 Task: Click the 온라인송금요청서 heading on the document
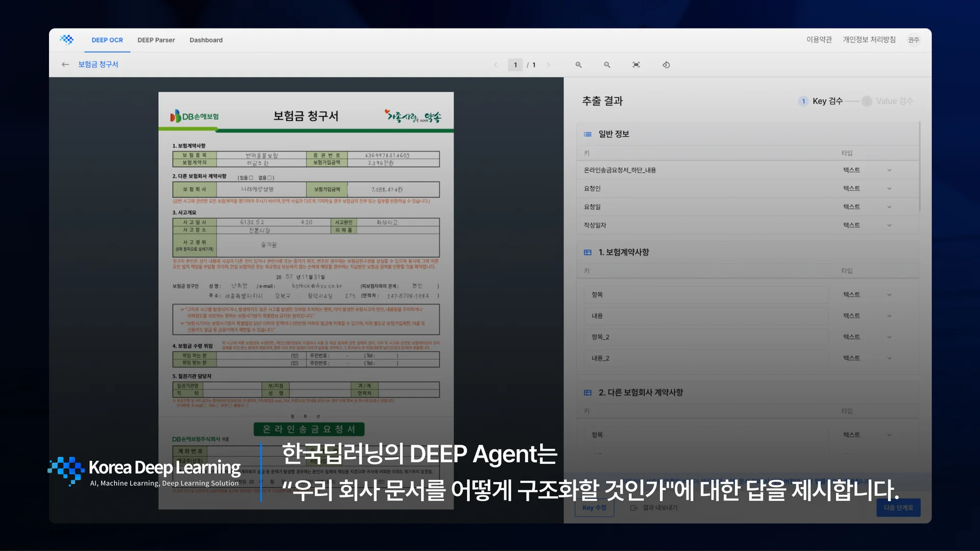tap(309, 430)
